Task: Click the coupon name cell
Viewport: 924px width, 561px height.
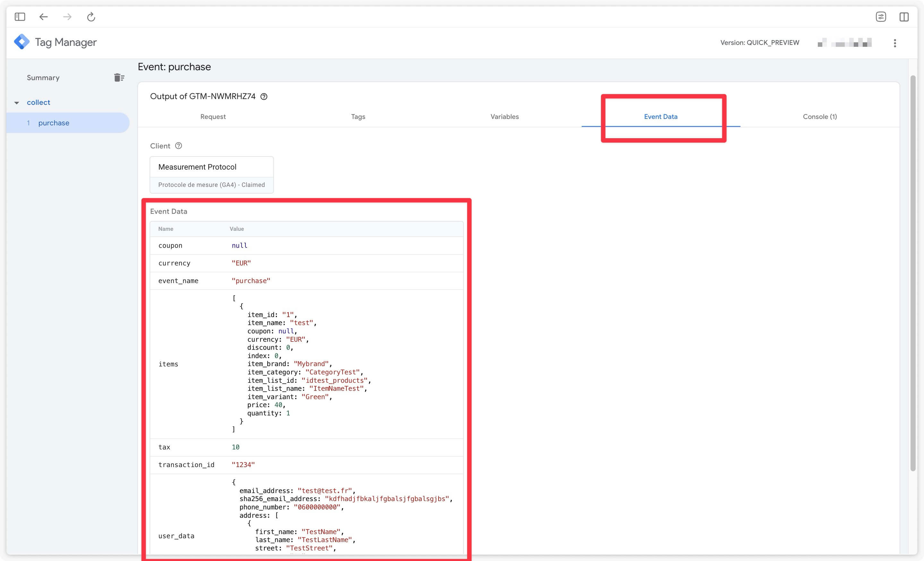Action: (170, 246)
